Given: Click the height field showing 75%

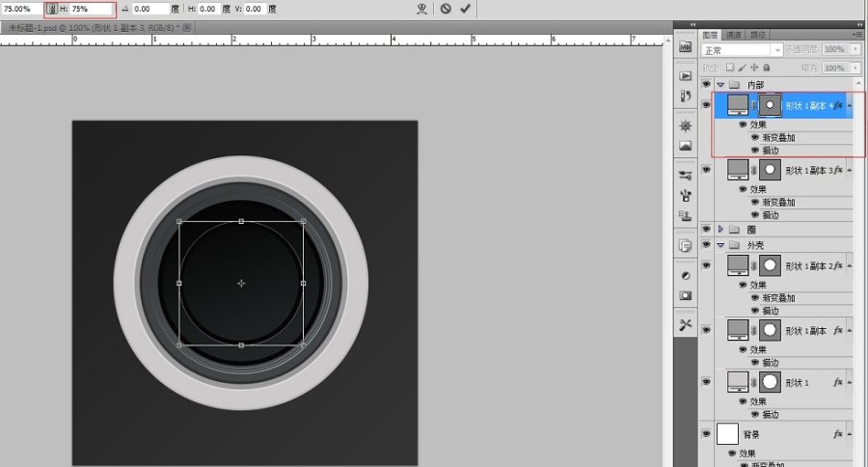Looking at the screenshot, I should 91,9.
